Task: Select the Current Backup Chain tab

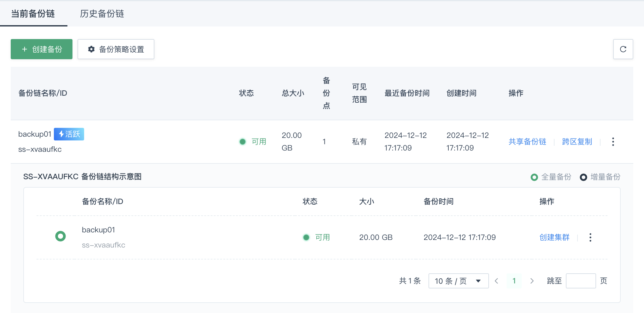Action: pyautogui.click(x=33, y=14)
